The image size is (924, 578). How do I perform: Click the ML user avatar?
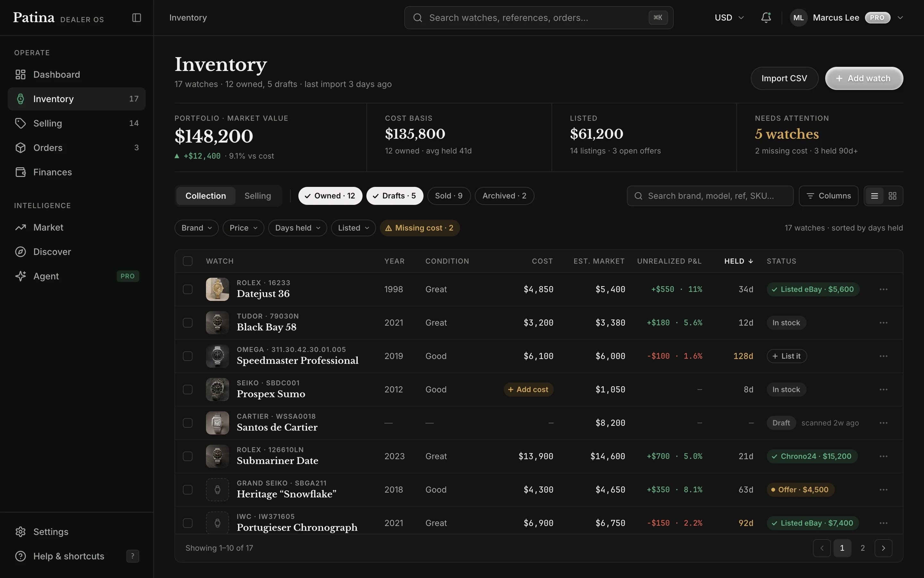798,18
